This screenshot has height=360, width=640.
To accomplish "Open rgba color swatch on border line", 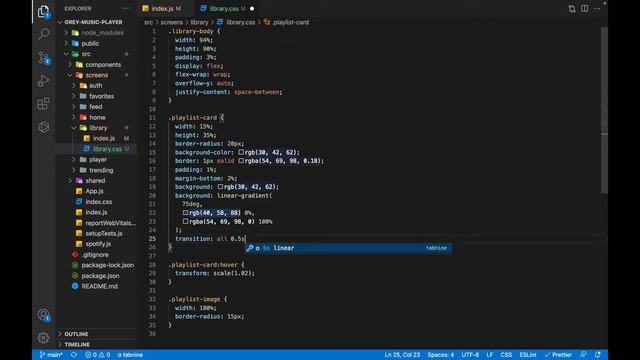I will (241, 161).
